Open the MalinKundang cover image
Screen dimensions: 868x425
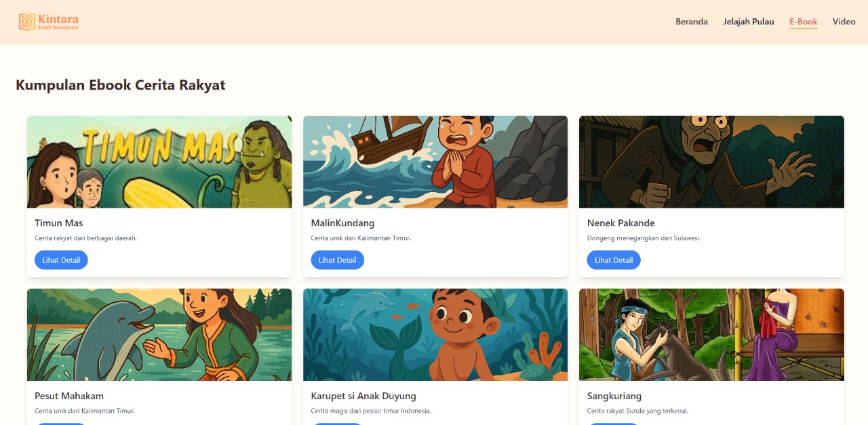tap(435, 162)
